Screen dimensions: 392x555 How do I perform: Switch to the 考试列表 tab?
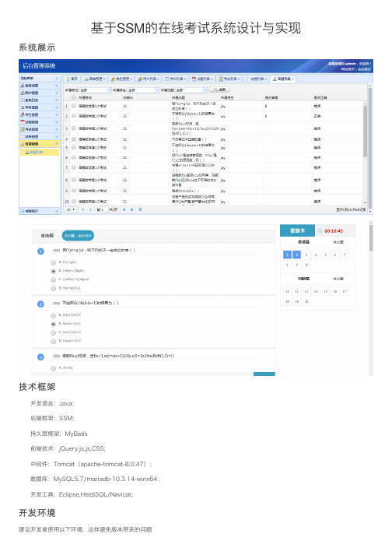click(x=229, y=79)
